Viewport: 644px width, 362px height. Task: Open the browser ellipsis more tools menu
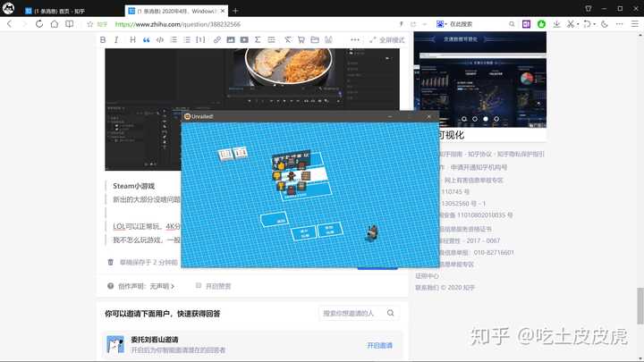pos(619,24)
